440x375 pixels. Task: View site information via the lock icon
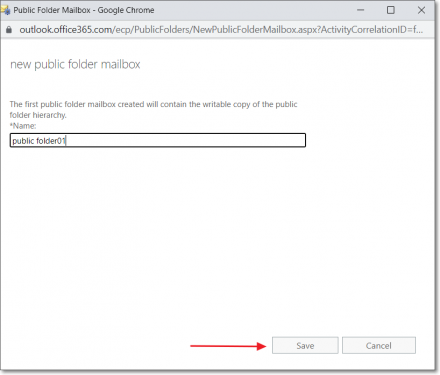9,30
